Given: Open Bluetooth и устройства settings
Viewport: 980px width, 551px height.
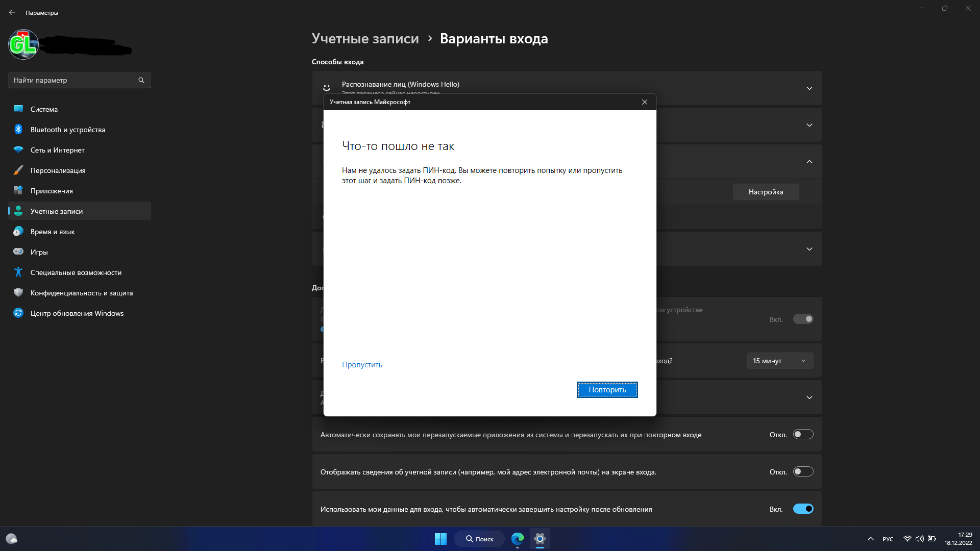Looking at the screenshot, I should [68, 129].
